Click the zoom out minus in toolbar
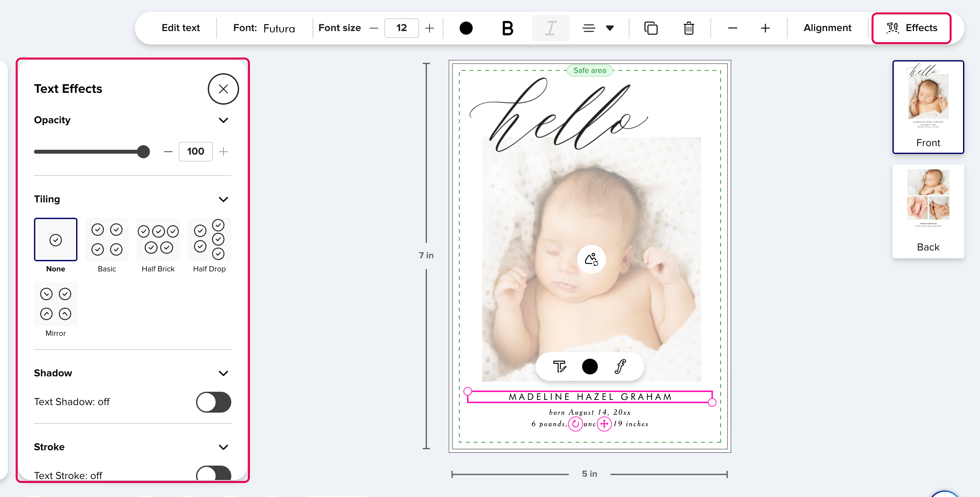Screen dimensions: 980x497 click(732, 28)
